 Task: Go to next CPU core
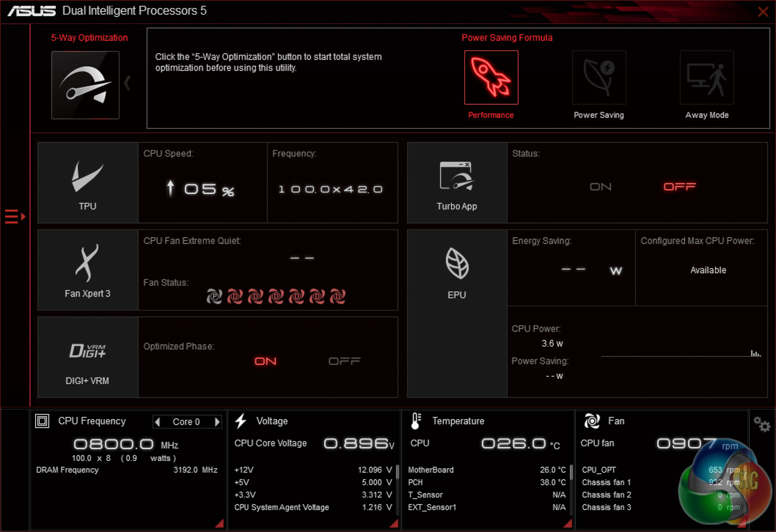tap(217, 422)
